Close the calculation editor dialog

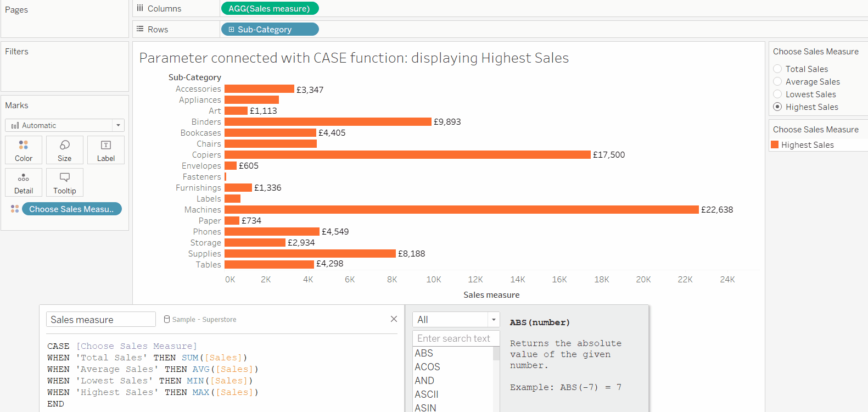coord(394,319)
